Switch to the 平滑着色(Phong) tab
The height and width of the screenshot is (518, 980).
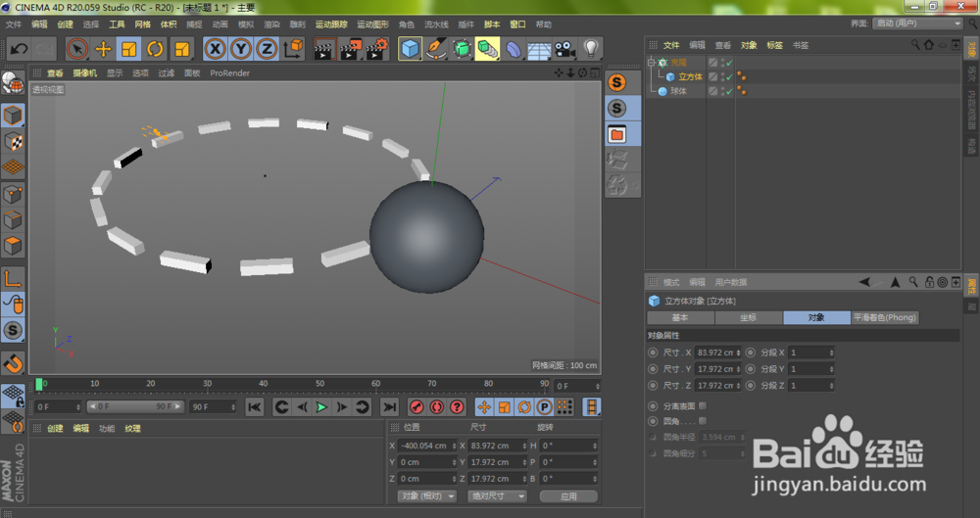click(x=884, y=317)
